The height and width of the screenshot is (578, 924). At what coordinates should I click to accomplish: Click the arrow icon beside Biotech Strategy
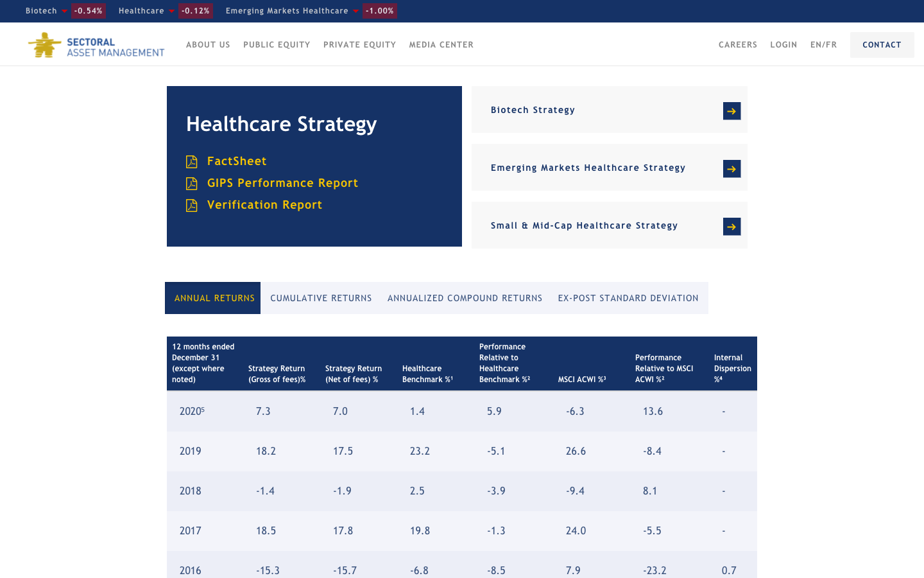coord(732,111)
